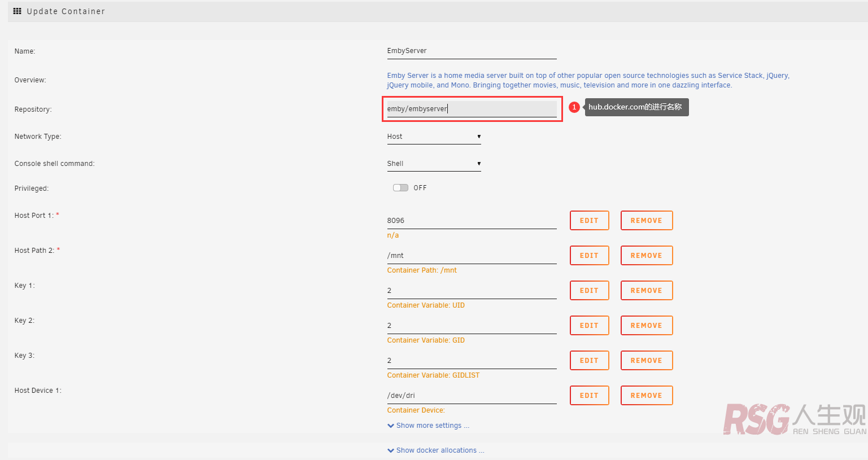
Task: Remove the Key 2 GID variable
Action: tap(647, 326)
